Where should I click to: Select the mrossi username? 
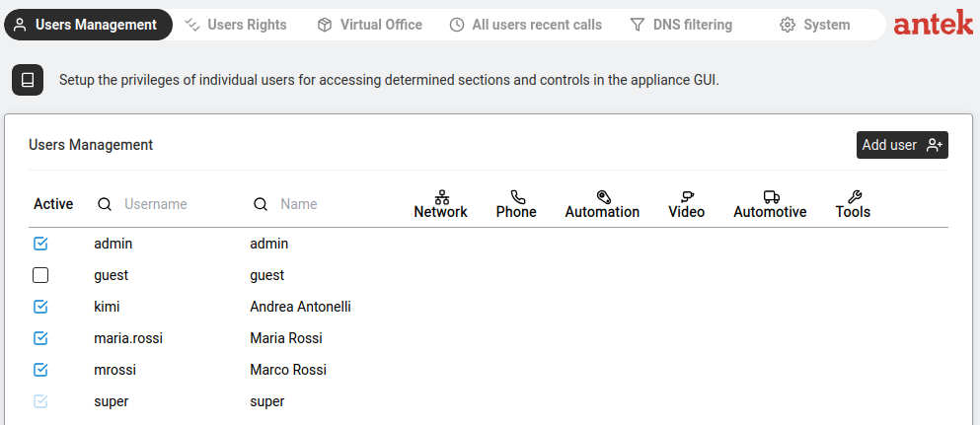point(115,370)
